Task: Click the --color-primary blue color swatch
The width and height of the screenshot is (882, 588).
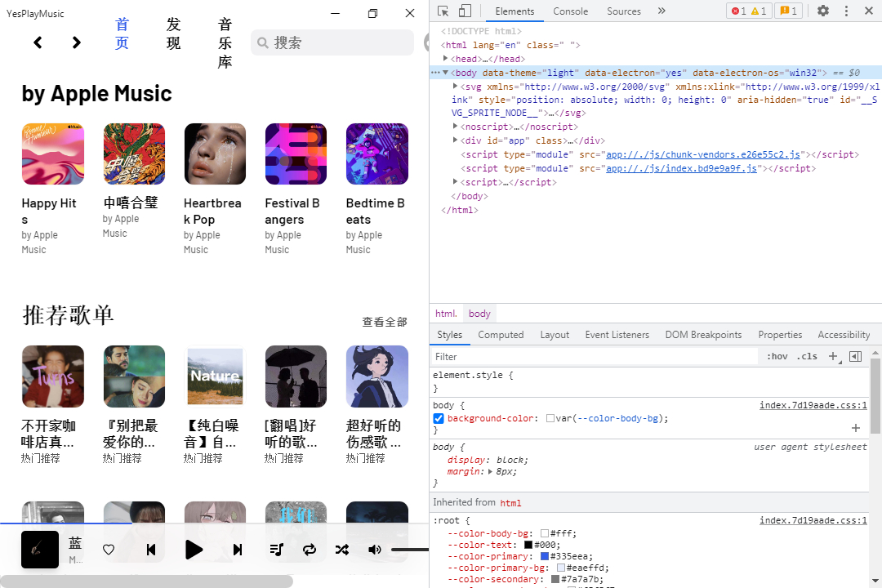Action: pos(545,556)
